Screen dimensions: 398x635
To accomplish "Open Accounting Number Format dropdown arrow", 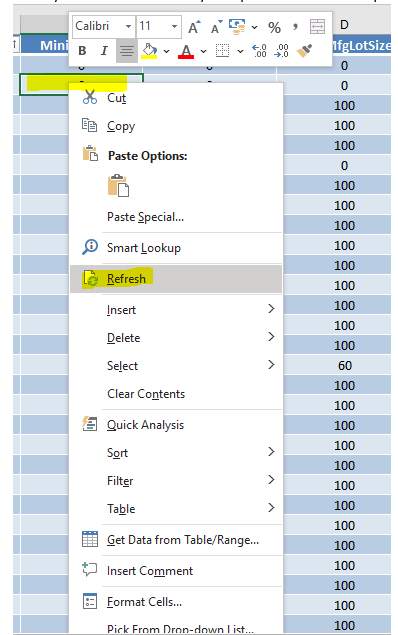I will tap(254, 28).
